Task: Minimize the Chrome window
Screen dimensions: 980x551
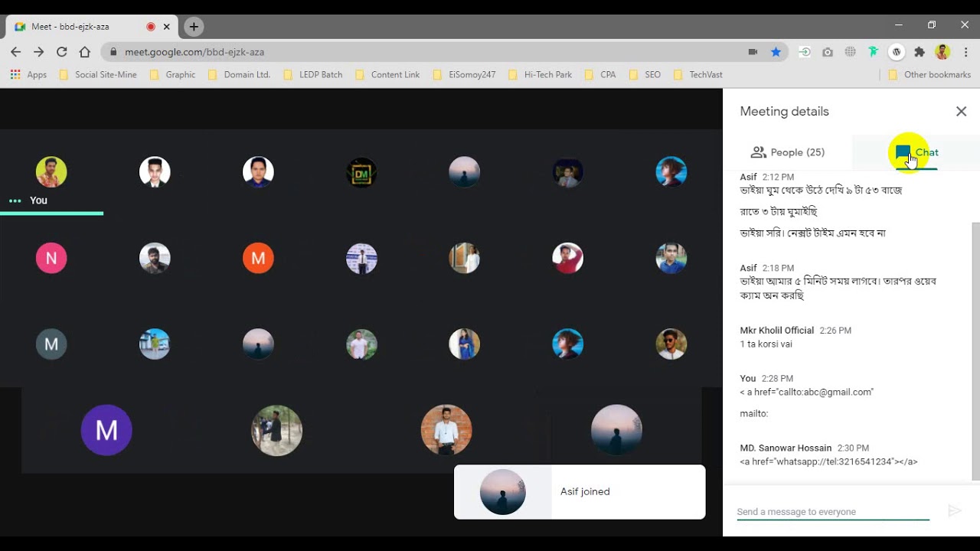Action: [x=899, y=25]
